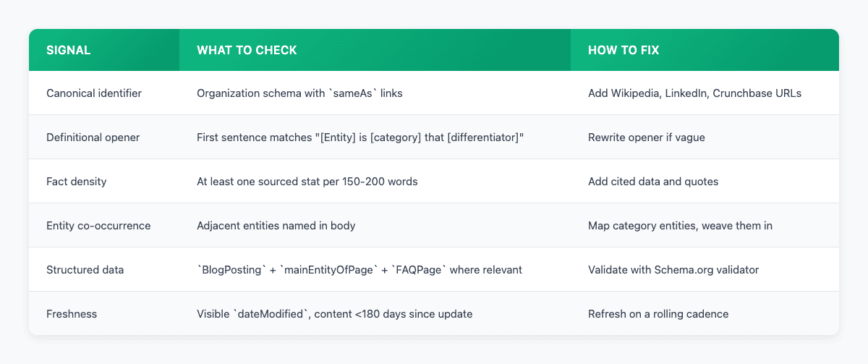Select 'Organization schema with `sameAs` links' cell
This screenshot has width=868, height=364.
click(x=375, y=93)
